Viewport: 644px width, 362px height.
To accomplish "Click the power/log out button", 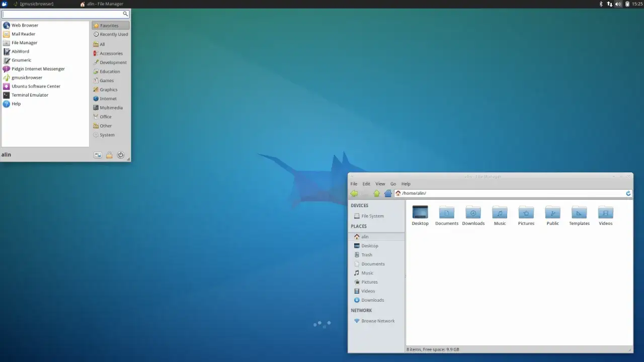I will click(121, 155).
